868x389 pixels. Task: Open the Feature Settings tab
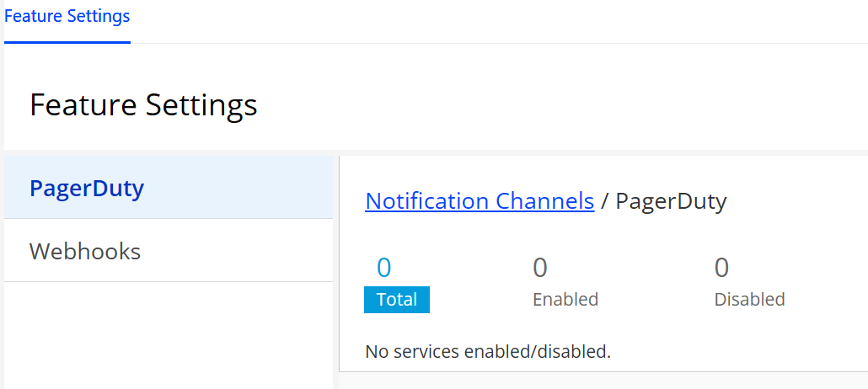[67, 16]
